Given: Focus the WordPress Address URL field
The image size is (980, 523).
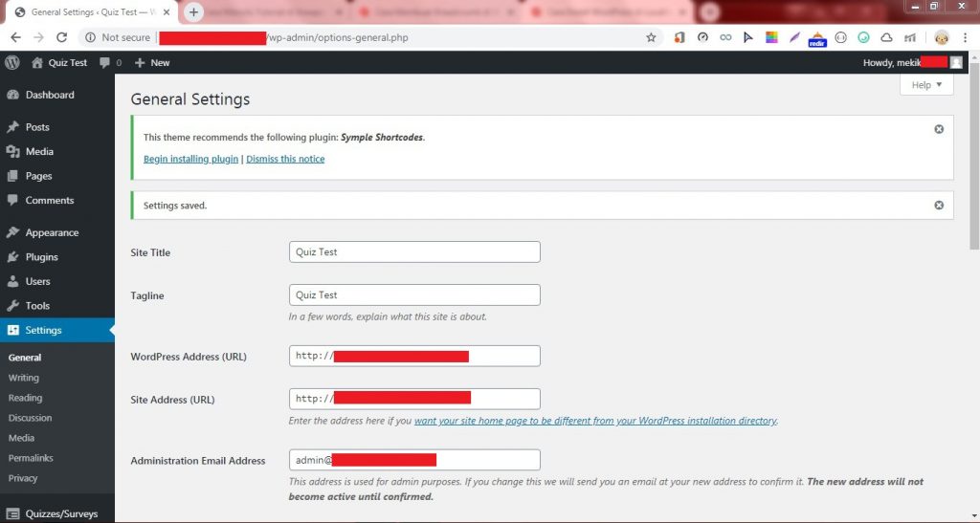Looking at the screenshot, I should [x=414, y=356].
